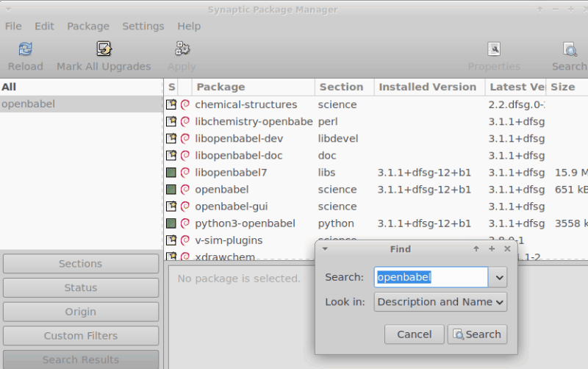Sort by the Installed Version column header
The width and height of the screenshot is (588, 369).
point(427,87)
